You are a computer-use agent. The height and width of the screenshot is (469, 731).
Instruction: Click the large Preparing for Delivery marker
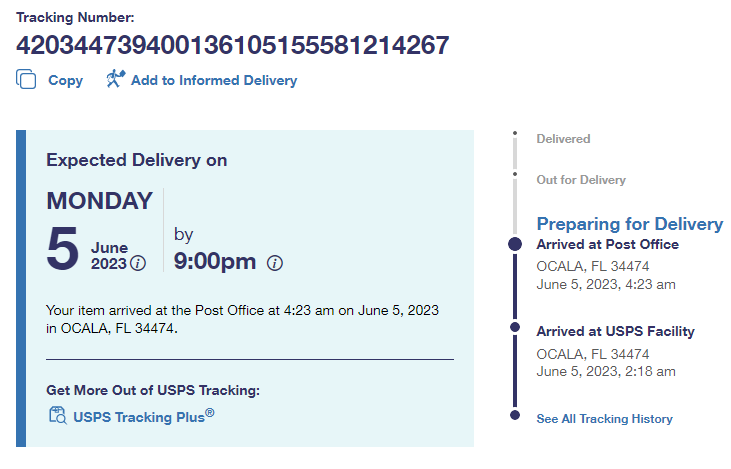pos(515,244)
